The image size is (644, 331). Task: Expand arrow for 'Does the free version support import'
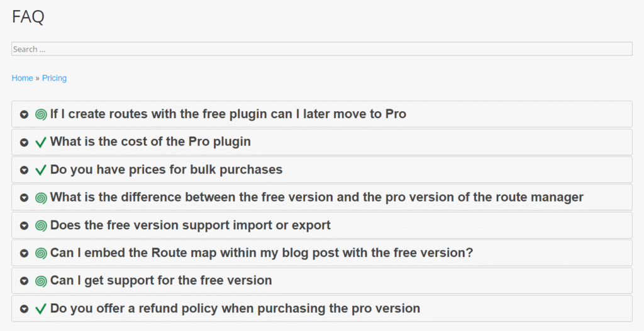[24, 225]
